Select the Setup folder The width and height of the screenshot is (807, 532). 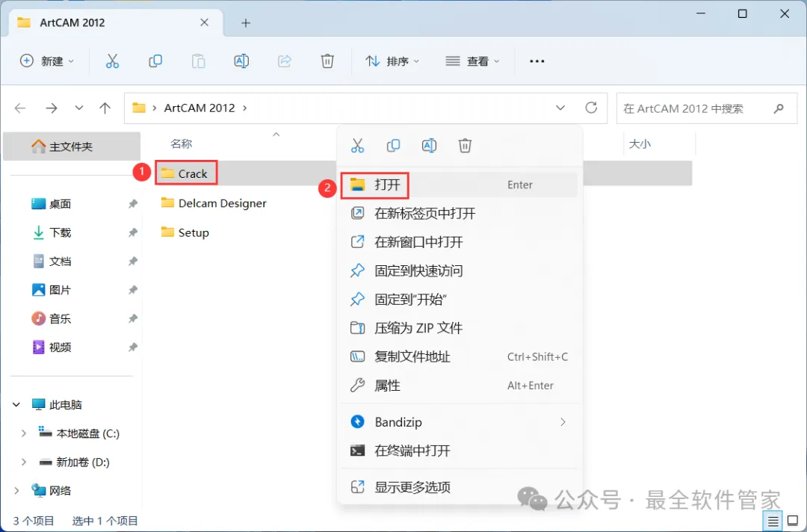(193, 232)
